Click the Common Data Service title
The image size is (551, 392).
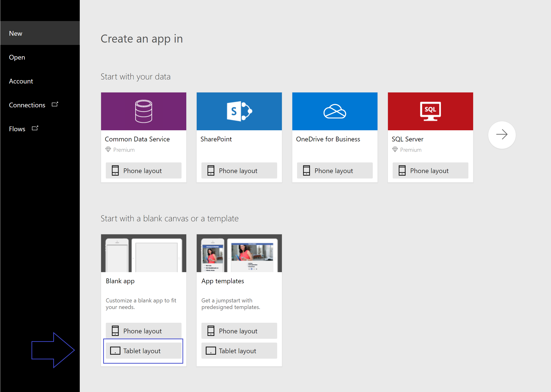point(137,139)
